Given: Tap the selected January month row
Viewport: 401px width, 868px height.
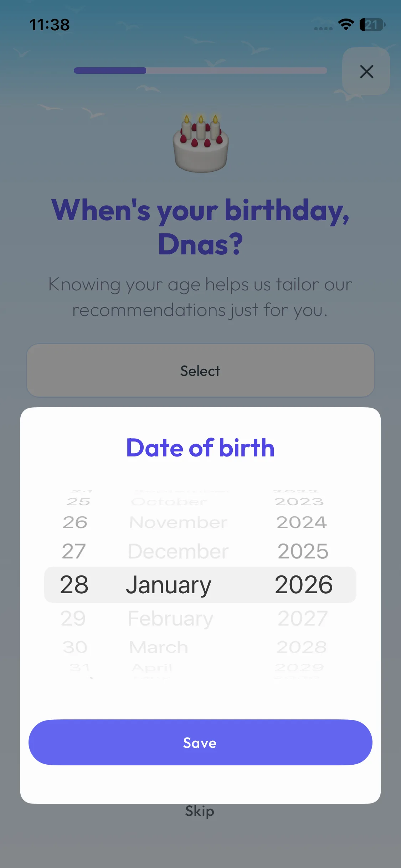Looking at the screenshot, I should (169, 585).
